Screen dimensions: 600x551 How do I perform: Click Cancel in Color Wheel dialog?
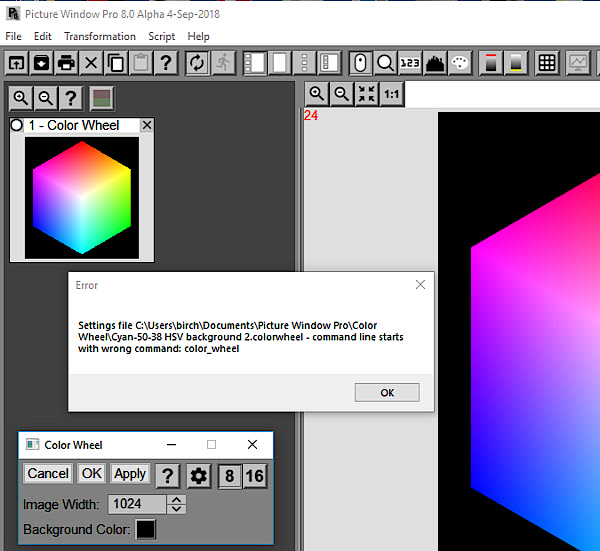(x=48, y=474)
